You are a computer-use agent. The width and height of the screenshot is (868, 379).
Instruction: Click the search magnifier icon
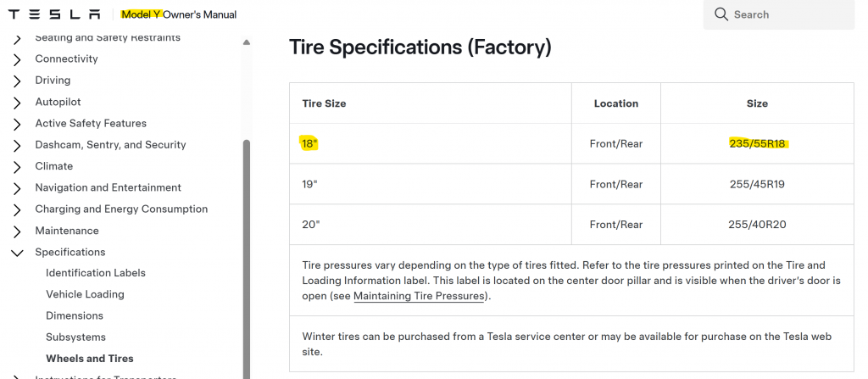(x=721, y=14)
